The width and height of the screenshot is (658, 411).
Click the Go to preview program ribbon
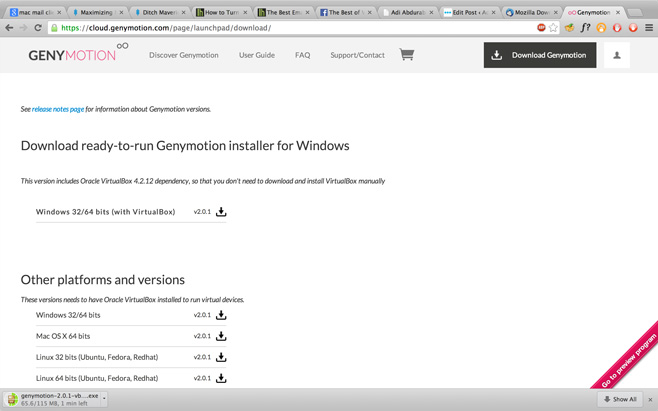coord(628,359)
